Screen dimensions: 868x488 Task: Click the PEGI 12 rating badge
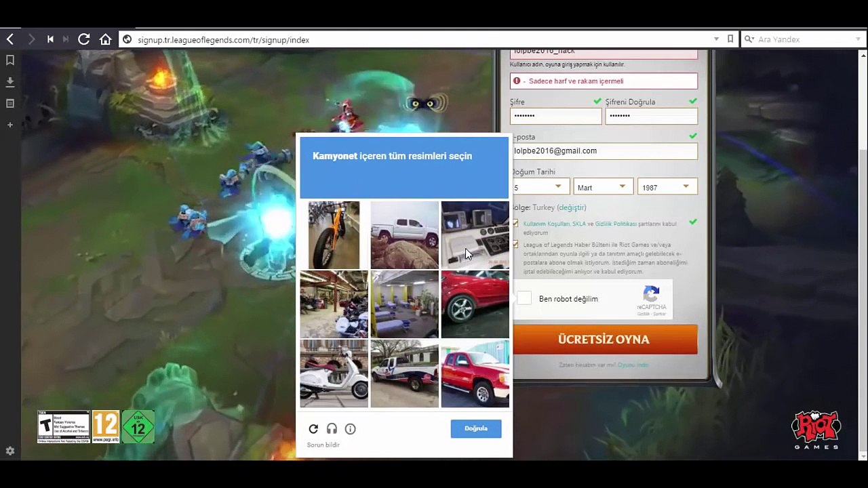tap(106, 427)
